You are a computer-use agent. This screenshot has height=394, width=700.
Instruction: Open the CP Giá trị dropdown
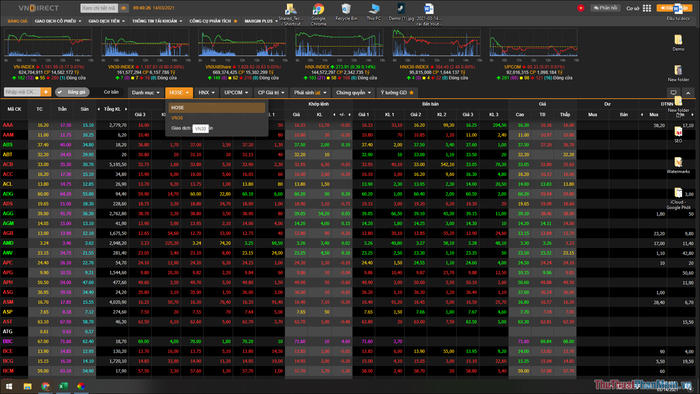point(271,92)
